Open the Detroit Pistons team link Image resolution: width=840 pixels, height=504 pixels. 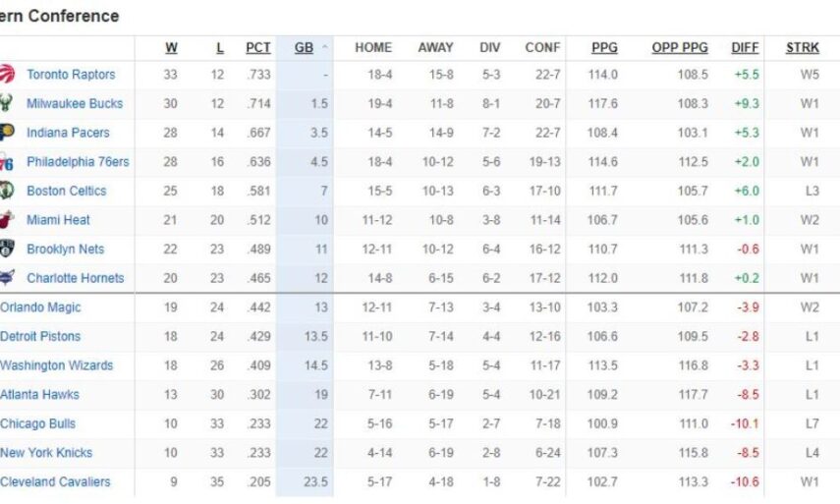click(40, 337)
